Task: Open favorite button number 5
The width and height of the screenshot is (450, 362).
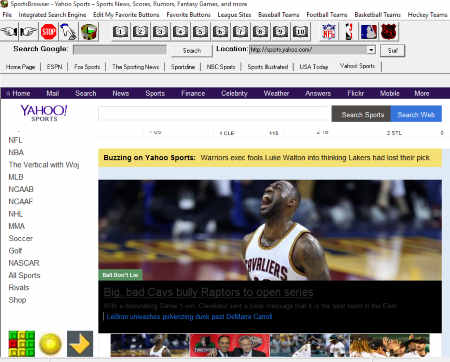Action: pos(200,32)
